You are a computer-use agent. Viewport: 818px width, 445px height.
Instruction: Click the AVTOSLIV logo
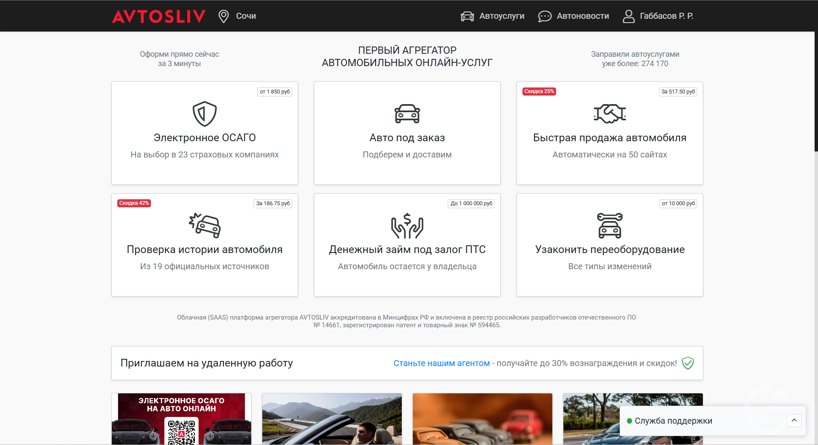159,16
